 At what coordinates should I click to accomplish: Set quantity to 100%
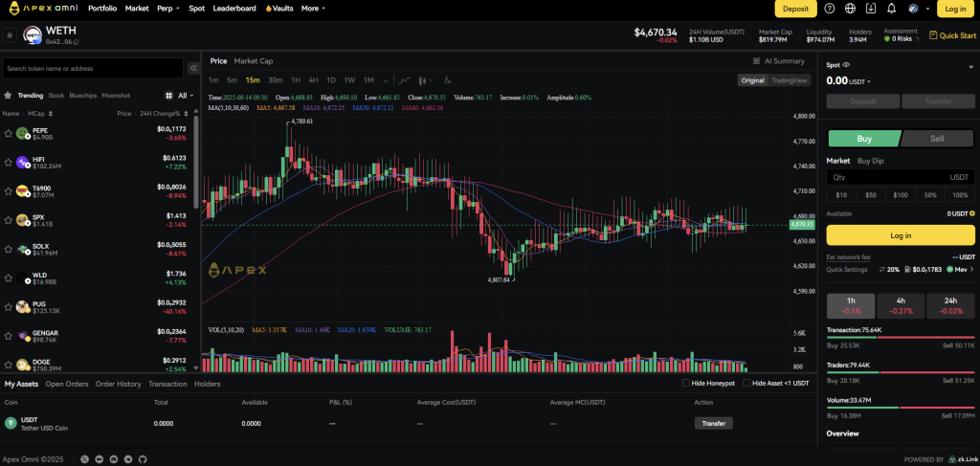coord(960,195)
